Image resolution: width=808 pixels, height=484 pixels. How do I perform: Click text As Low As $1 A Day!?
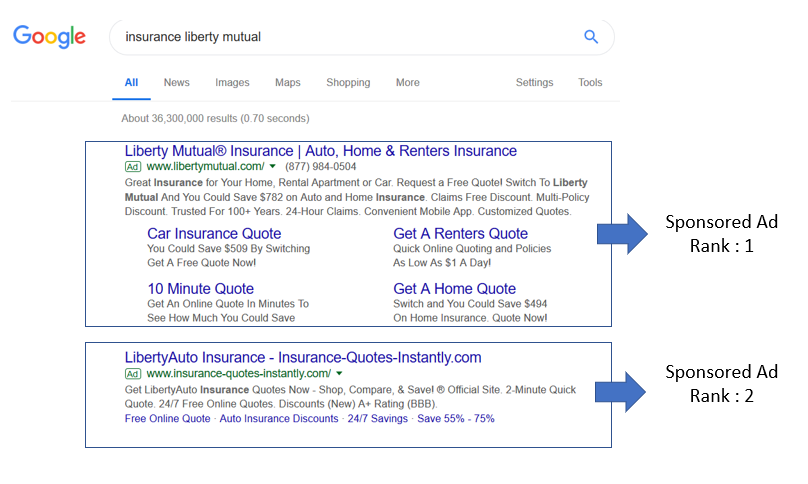click(442, 263)
